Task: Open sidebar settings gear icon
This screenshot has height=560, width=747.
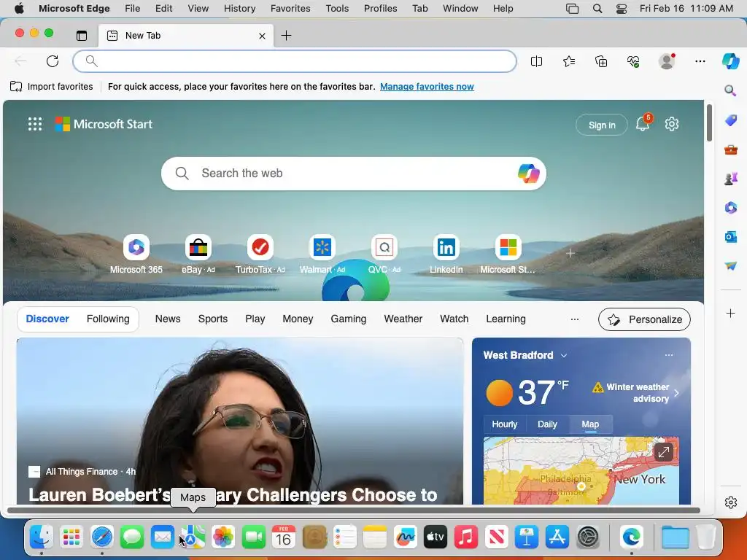Action: (x=731, y=502)
